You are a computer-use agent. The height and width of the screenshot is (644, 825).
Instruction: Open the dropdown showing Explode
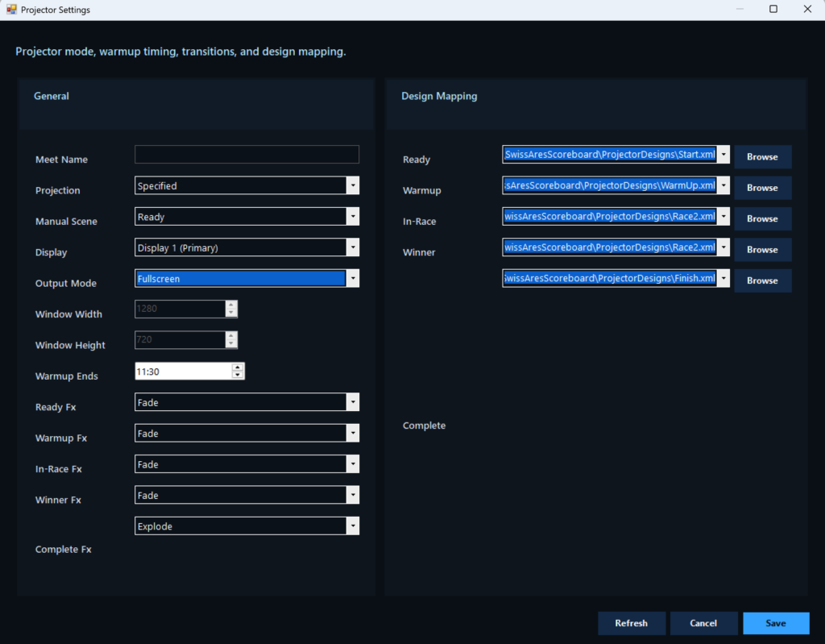[247, 526]
